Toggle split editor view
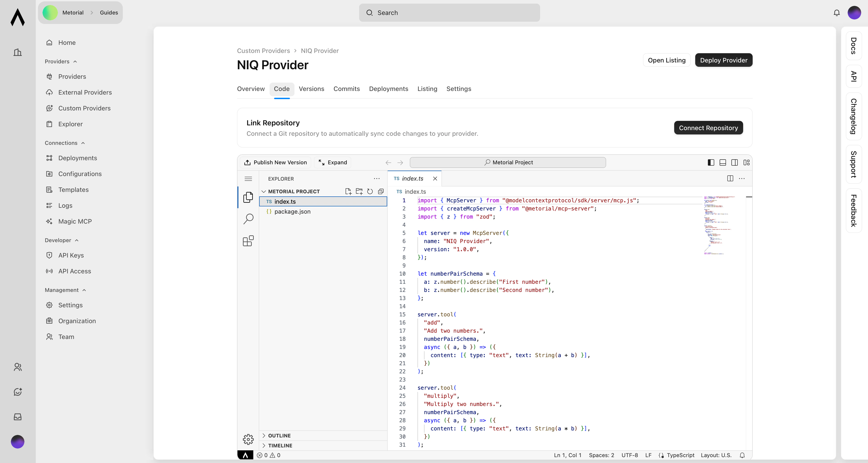The width and height of the screenshot is (868, 463). coord(730,178)
